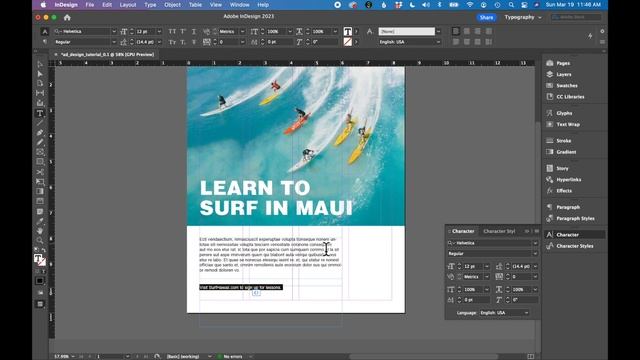Viewport: 640px width, 360px height.
Task: Open language English: USA dropdown in control bar
Action: (438, 42)
